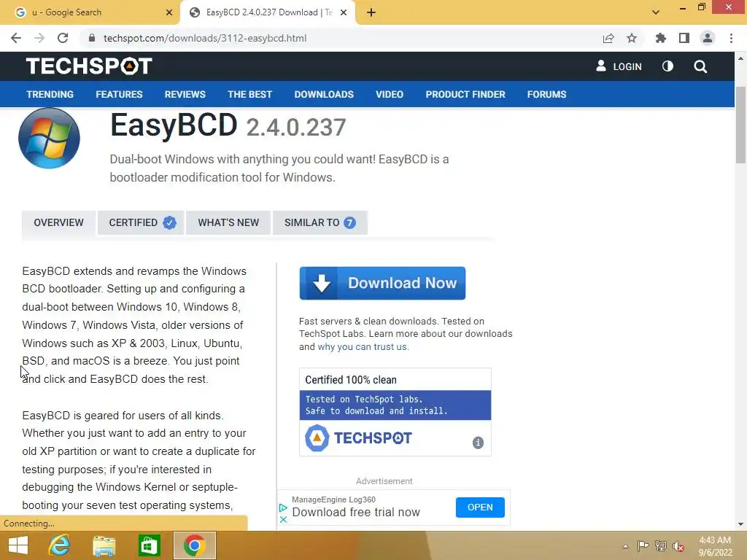The image size is (747, 560).
Task: Open the WHAT'S NEW tab
Action: [228, 222]
